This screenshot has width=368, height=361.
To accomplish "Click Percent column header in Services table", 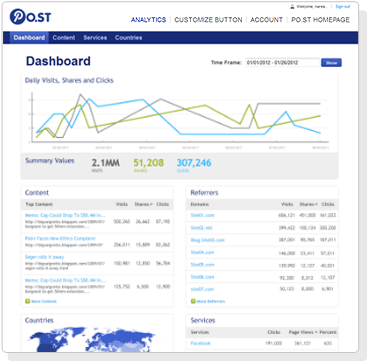I will [x=328, y=332].
